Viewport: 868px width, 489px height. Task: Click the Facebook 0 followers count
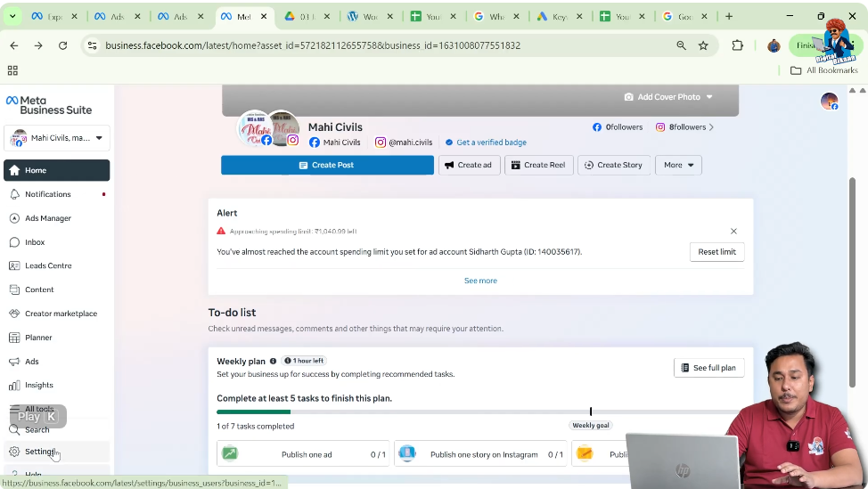point(618,127)
